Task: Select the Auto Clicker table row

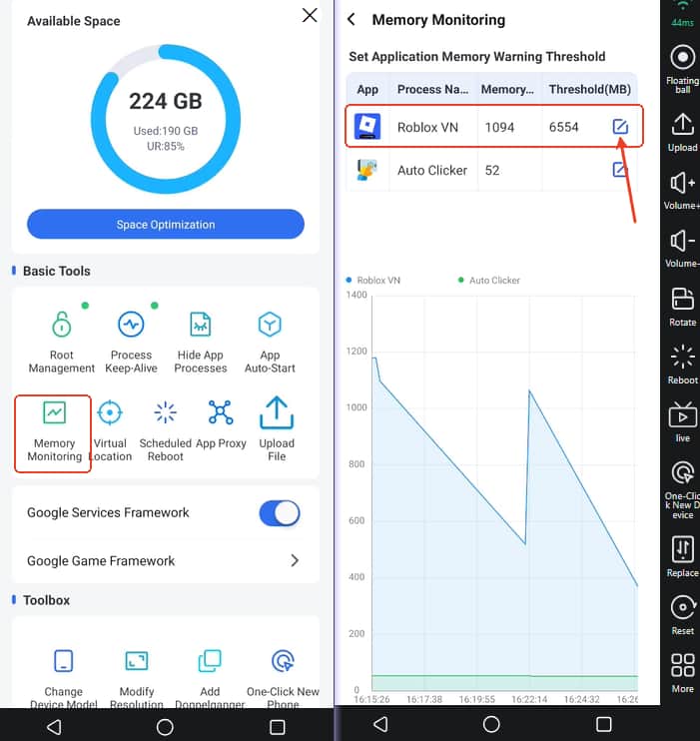Action: point(493,171)
